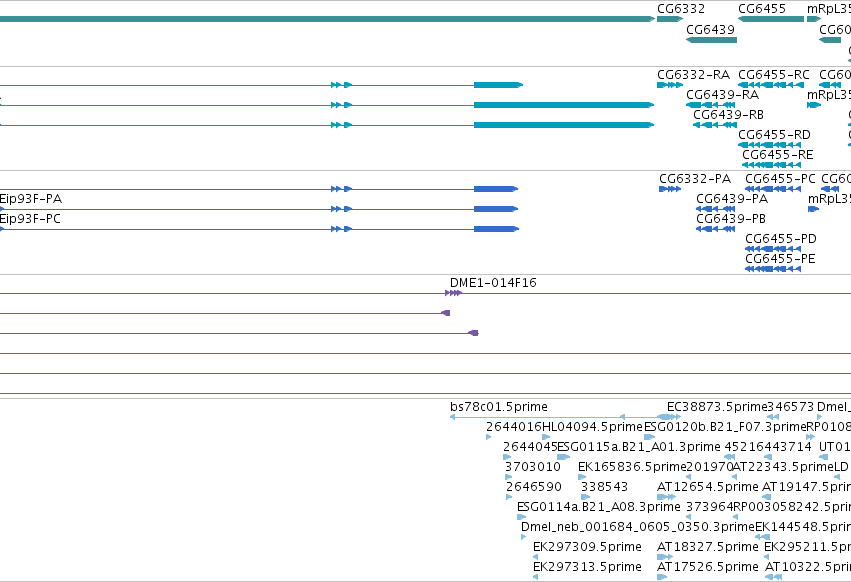Click the 2644016 EST label
851x582 pixels.
click(514, 427)
